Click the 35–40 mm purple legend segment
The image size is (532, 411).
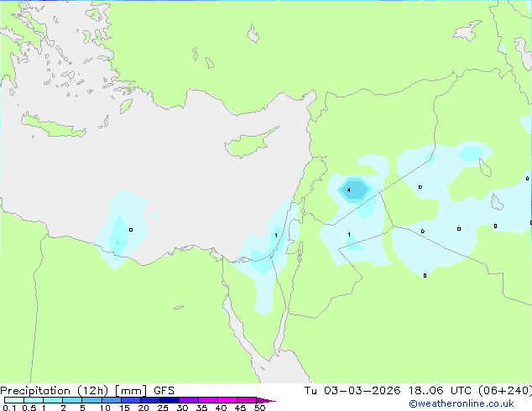[208, 400]
